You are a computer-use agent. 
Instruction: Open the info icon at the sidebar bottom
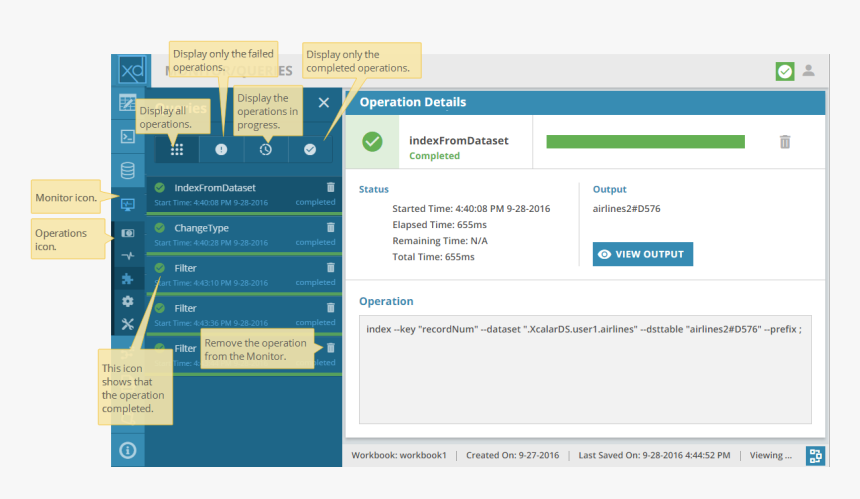click(127, 449)
